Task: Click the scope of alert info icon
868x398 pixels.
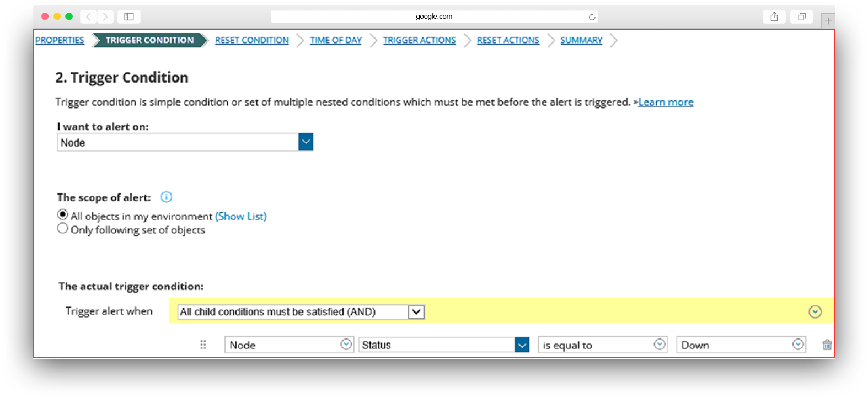Action: click(166, 197)
